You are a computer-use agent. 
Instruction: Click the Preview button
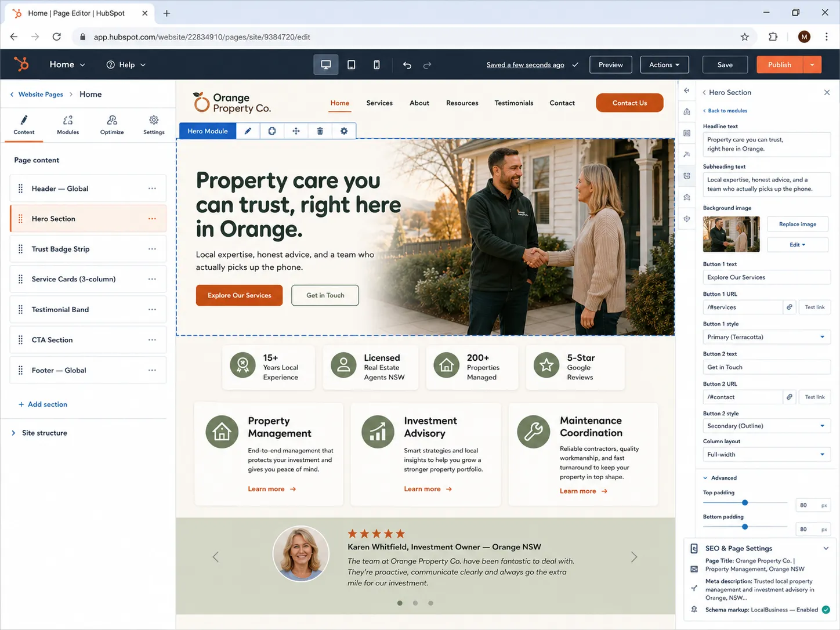(x=611, y=65)
